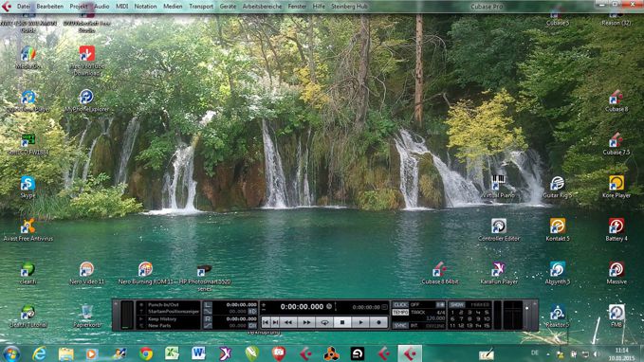Click Fast Forward button on transport
Viewport: 644px width, 362px height.
[306, 322]
